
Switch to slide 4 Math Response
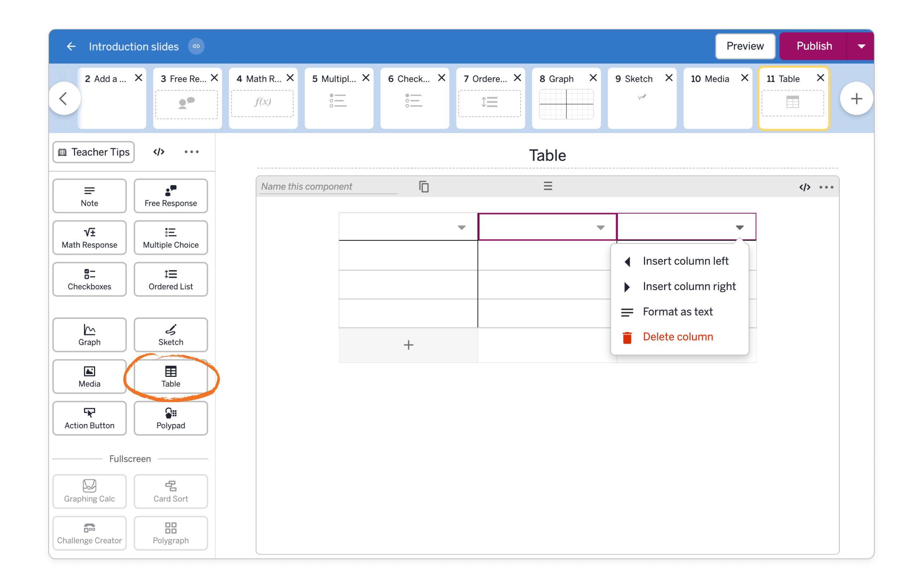click(262, 98)
